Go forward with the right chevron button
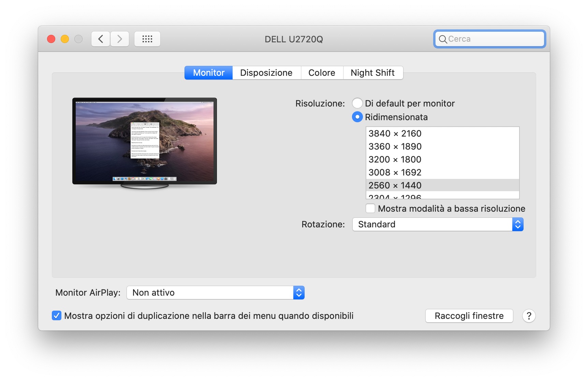 pyautogui.click(x=120, y=39)
